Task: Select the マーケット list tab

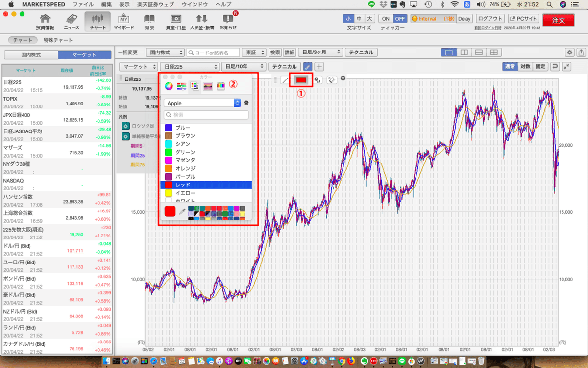Action: pos(85,55)
